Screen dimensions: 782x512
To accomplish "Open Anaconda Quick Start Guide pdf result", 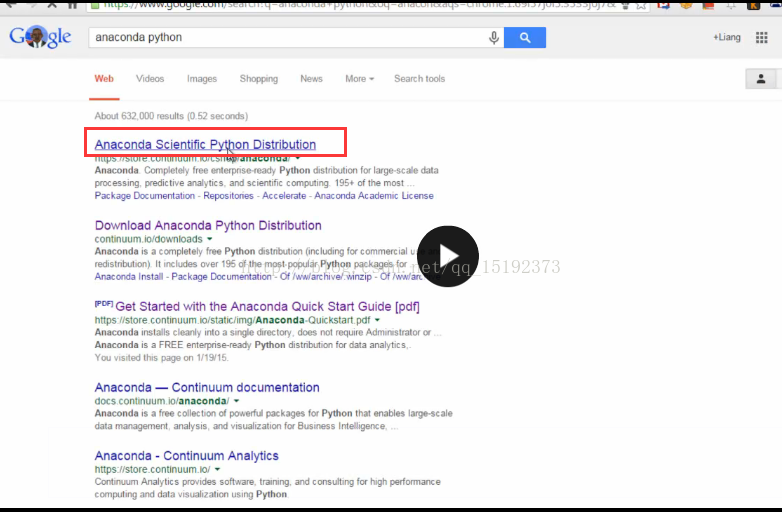I will (267, 306).
